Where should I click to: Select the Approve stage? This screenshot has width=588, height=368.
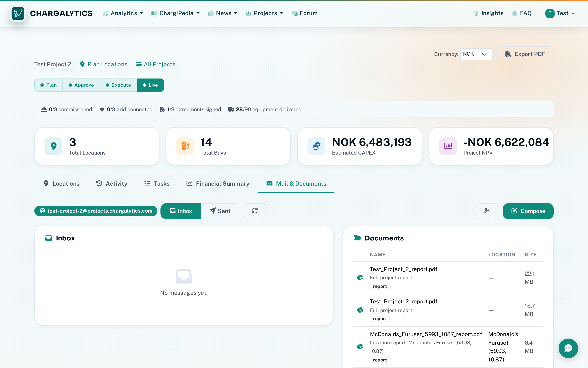click(81, 85)
